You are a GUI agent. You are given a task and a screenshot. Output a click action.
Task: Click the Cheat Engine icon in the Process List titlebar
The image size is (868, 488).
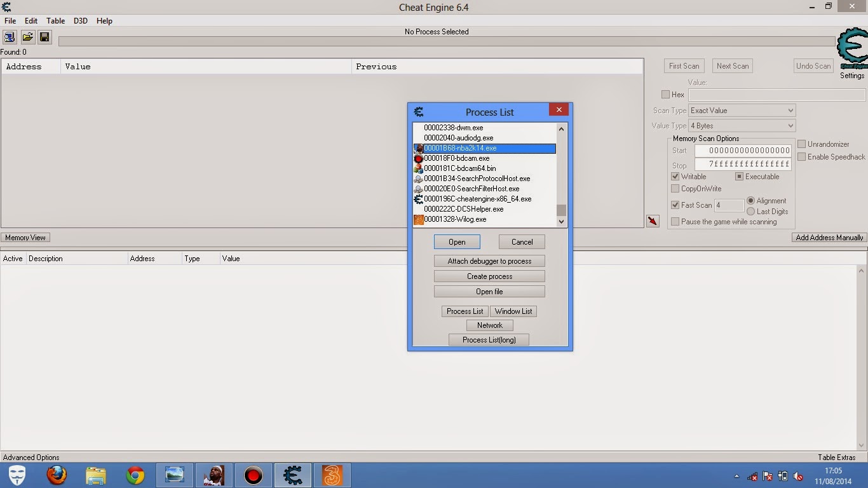(419, 111)
